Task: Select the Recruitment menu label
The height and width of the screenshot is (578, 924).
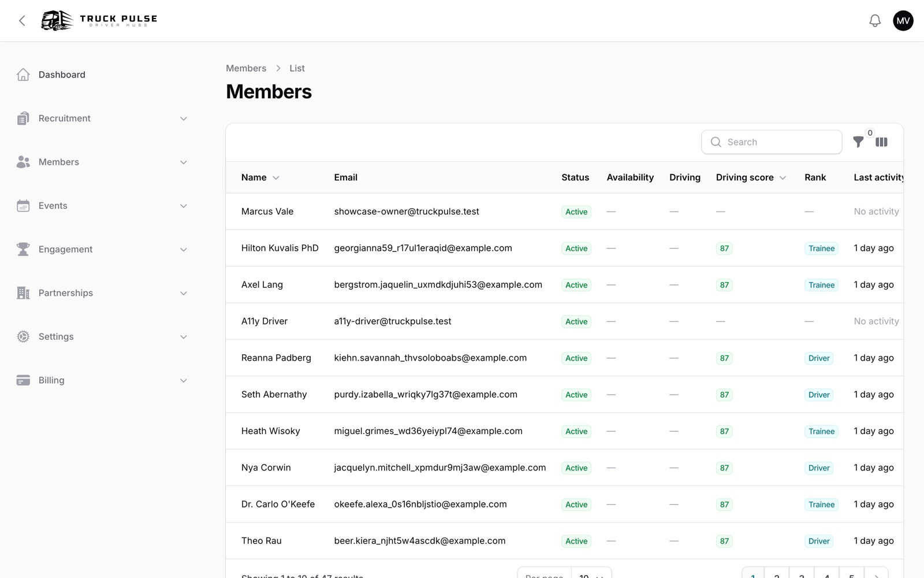Action: (x=65, y=118)
